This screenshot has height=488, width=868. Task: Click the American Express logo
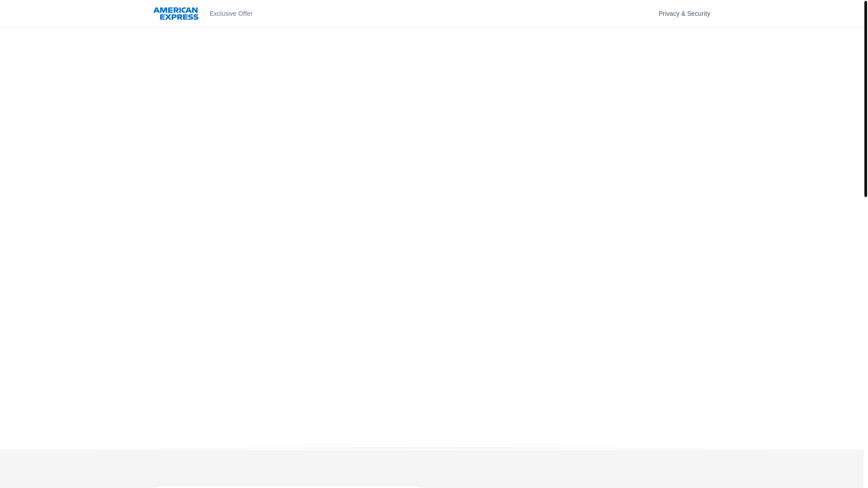(x=175, y=14)
